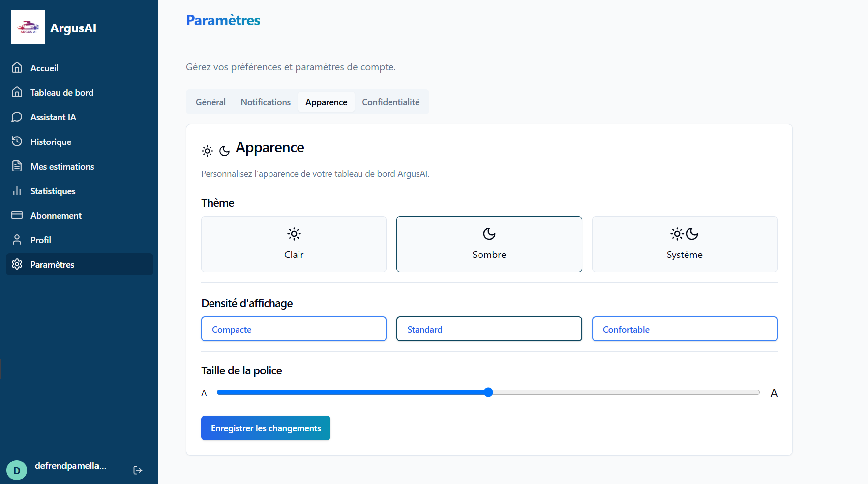Set display density to Confortable
868x484 pixels.
point(685,329)
